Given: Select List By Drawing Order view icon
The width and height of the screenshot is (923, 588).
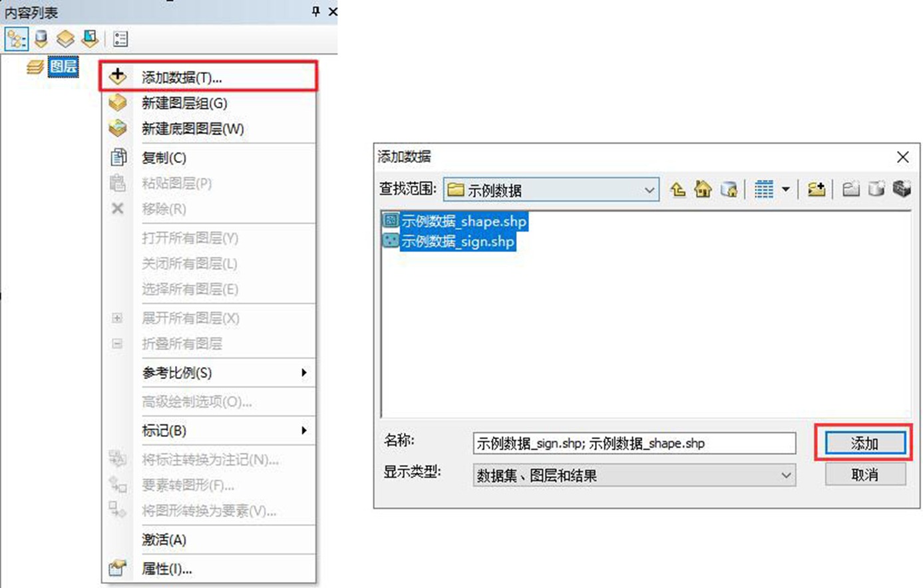Looking at the screenshot, I should (16, 39).
